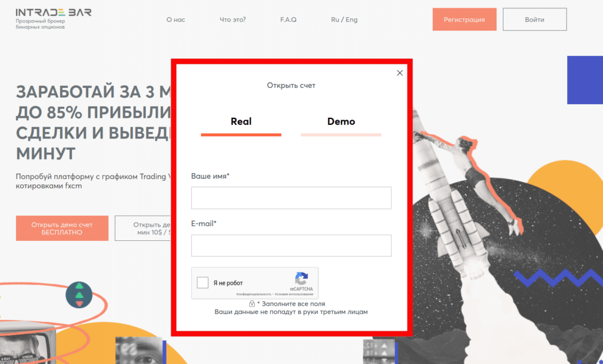Focus the Ваше имя input field
Viewport: 603px width, 364px height.
coord(291,198)
